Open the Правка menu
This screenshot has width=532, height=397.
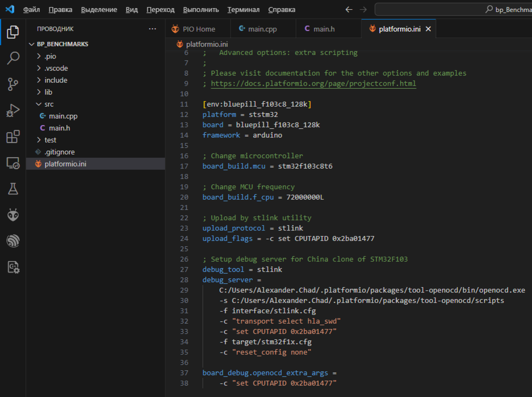pyautogui.click(x=60, y=9)
